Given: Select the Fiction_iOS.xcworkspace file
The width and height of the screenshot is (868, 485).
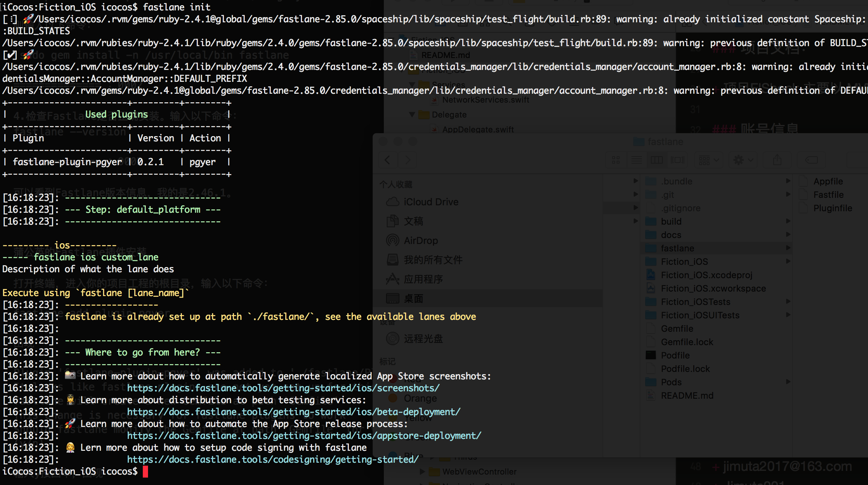Looking at the screenshot, I should [x=713, y=289].
